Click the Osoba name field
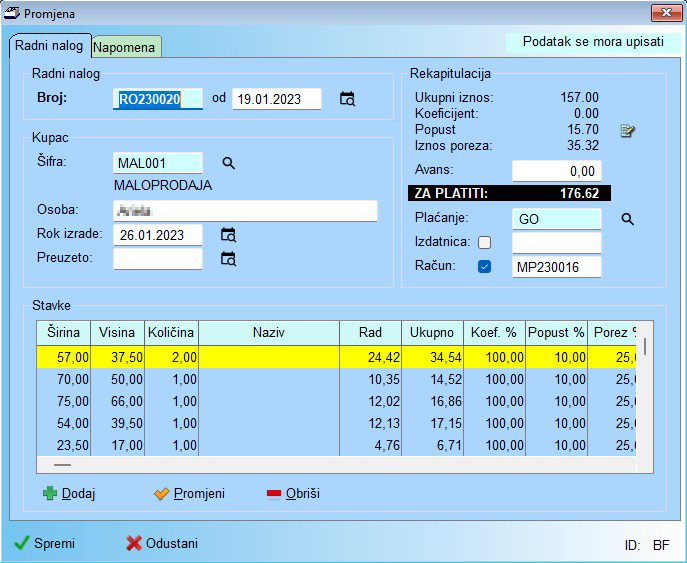Screen dimensions: 687x563 tap(245, 211)
